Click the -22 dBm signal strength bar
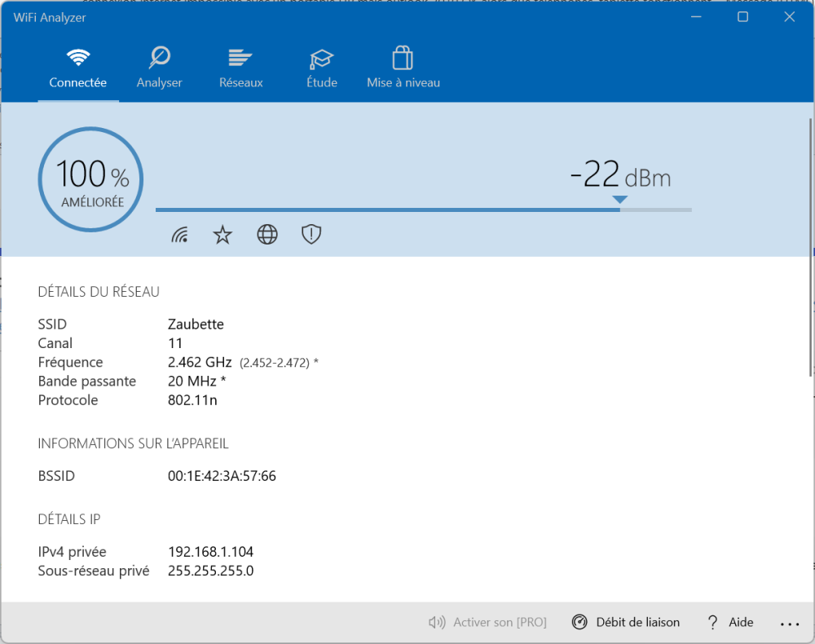The height and width of the screenshot is (644, 815). pos(424,210)
